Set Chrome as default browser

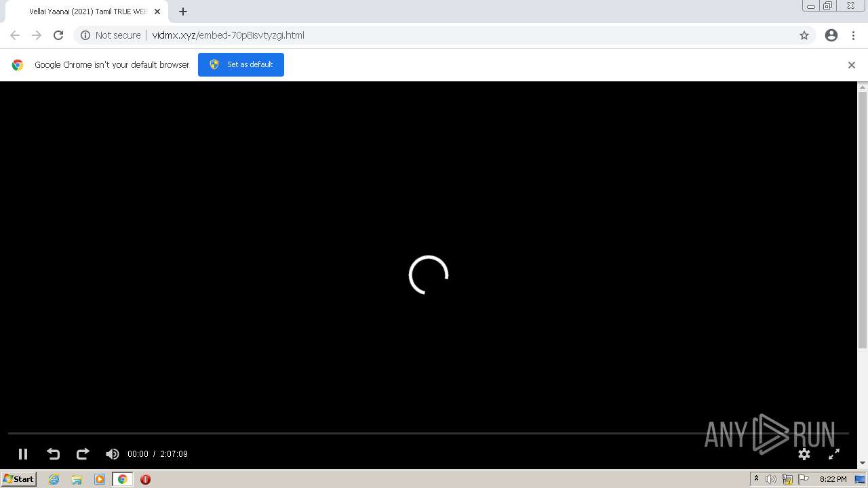click(x=241, y=64)
